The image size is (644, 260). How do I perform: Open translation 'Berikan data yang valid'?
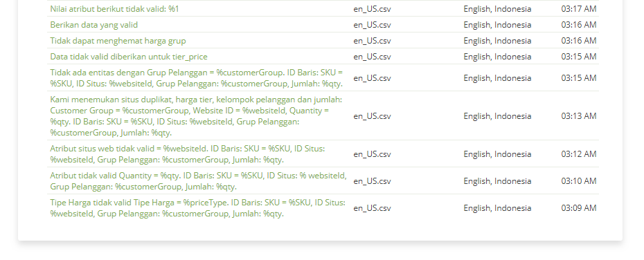coord(94,25)
